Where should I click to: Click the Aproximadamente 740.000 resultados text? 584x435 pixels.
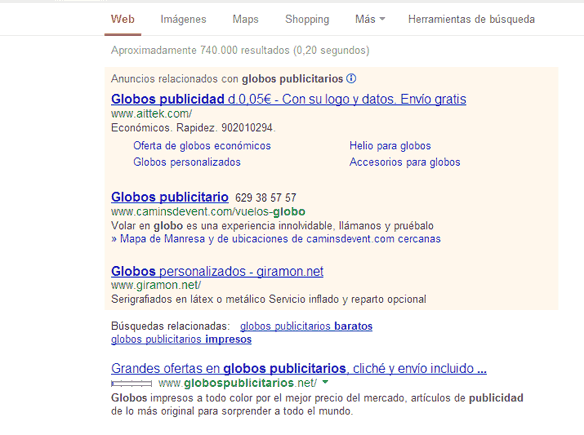tap(240, 50)
